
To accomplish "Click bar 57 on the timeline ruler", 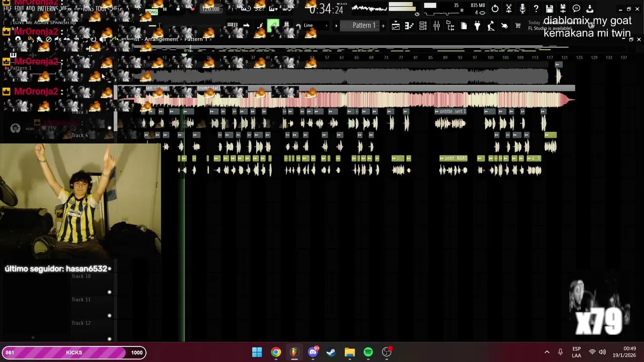I will point(327,57).
